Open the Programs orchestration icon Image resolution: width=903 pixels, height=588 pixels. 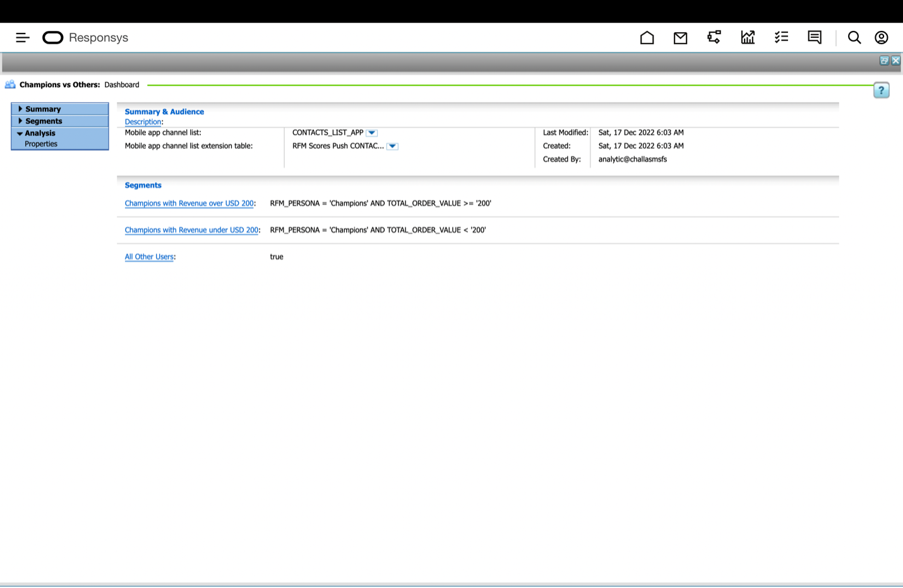click(x=714, y=38)
